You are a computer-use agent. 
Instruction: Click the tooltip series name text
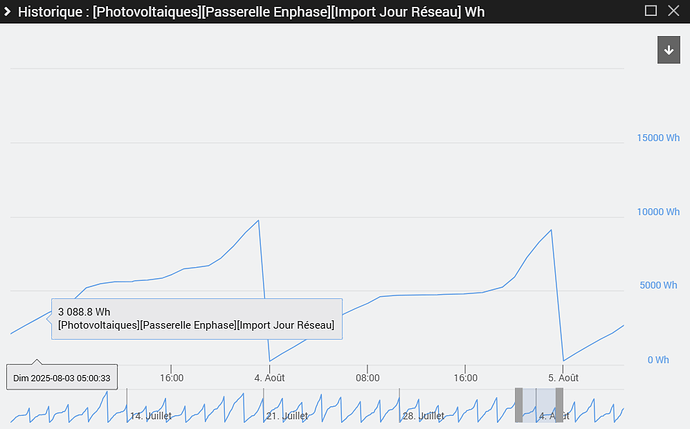point(196,325)
